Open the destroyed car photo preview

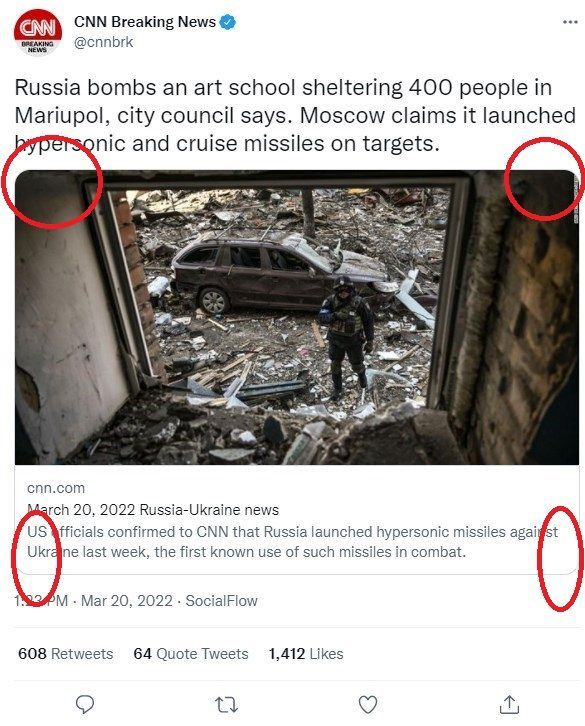(297, 317)
